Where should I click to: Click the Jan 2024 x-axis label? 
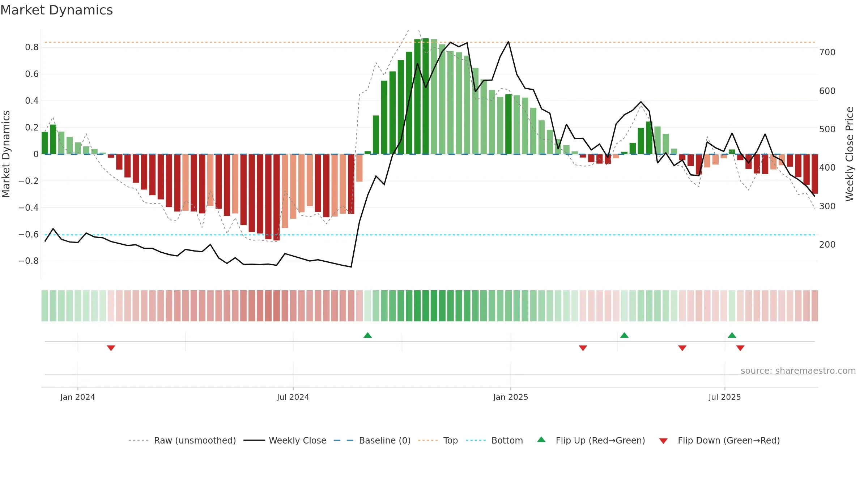(78, 397)
